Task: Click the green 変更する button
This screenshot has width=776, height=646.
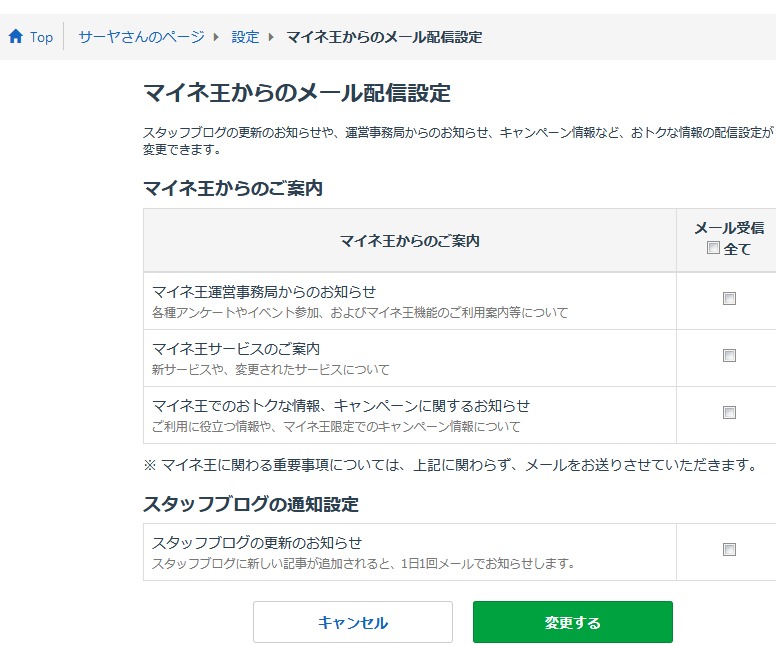Action: pos(572,622)
